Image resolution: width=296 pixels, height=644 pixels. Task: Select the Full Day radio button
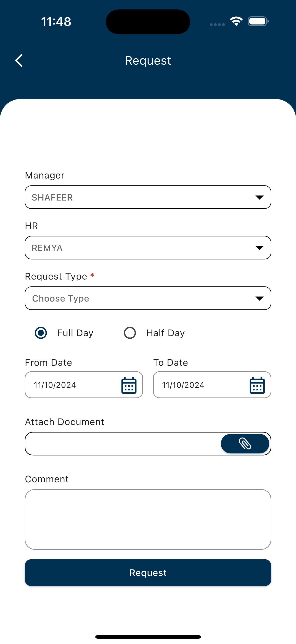(x=41, y=333)
